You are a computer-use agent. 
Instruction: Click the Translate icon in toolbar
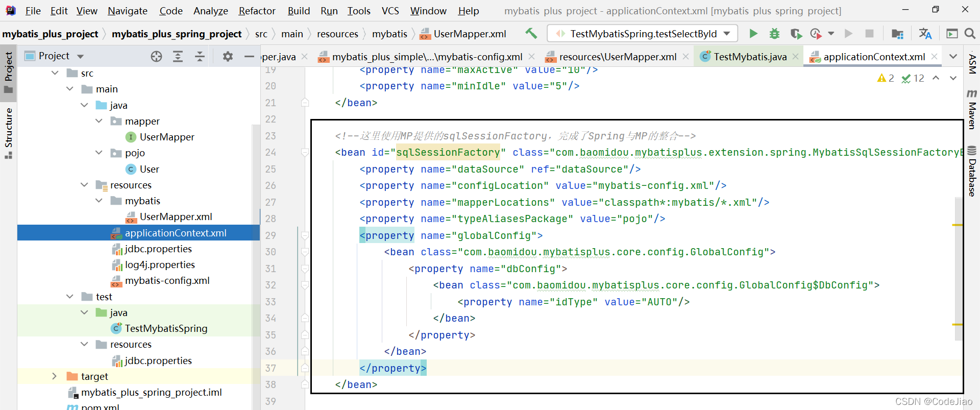tap(925, 34)
